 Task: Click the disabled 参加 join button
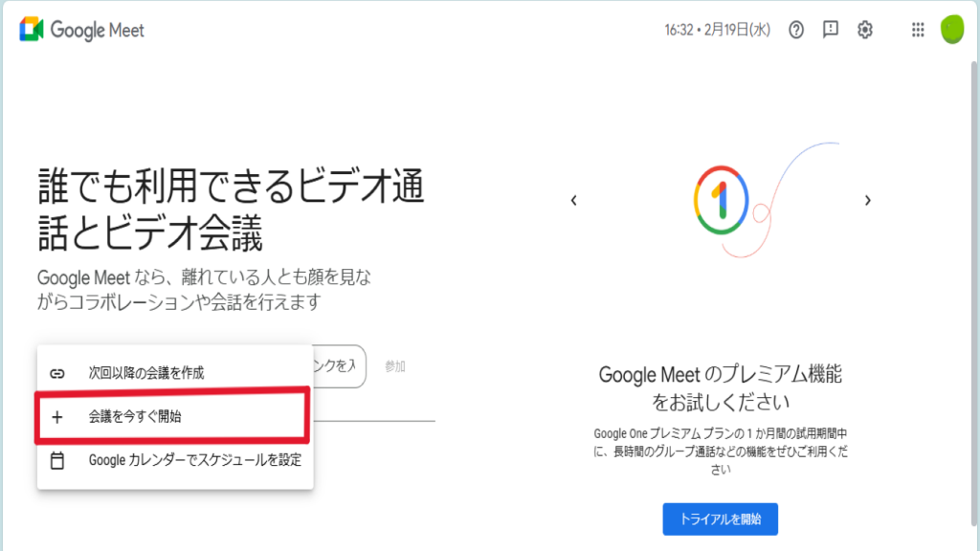click(x=395, y=366)
